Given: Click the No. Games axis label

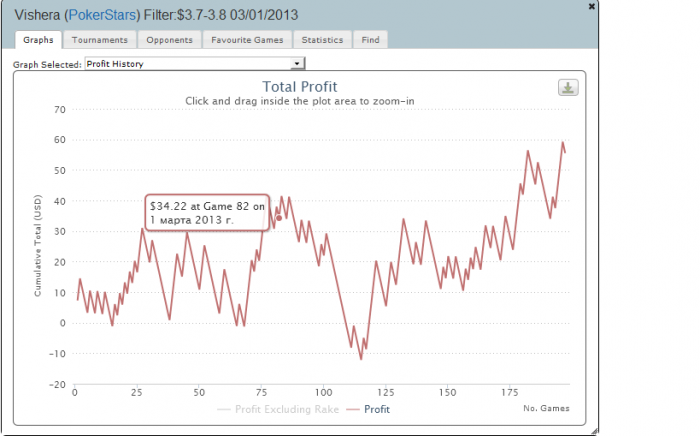Looking at the screenshot, I should (546, 408).
